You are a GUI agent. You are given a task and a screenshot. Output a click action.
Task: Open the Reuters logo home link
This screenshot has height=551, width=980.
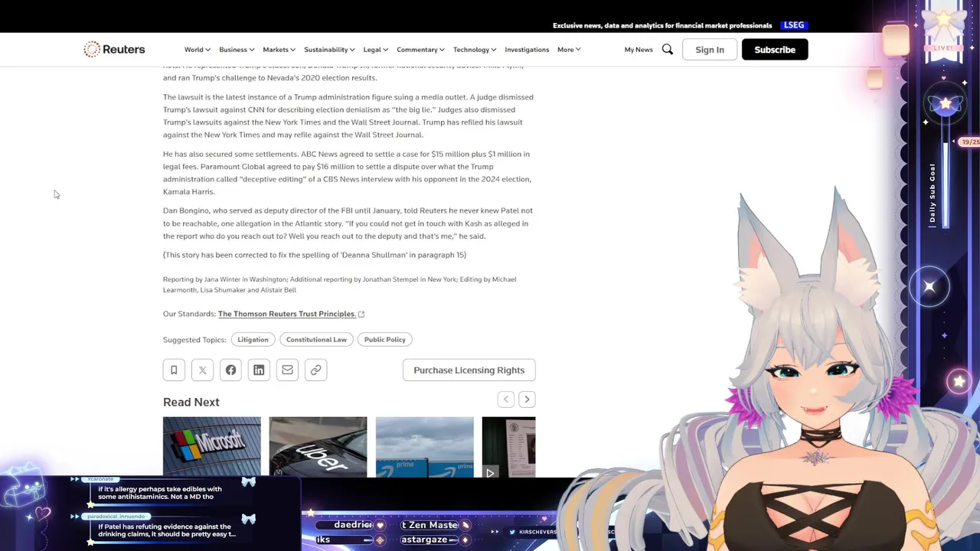114,49
